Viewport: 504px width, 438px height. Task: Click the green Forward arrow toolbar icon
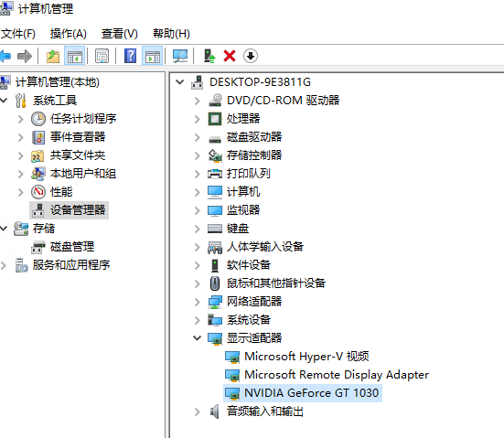point(25,57)
